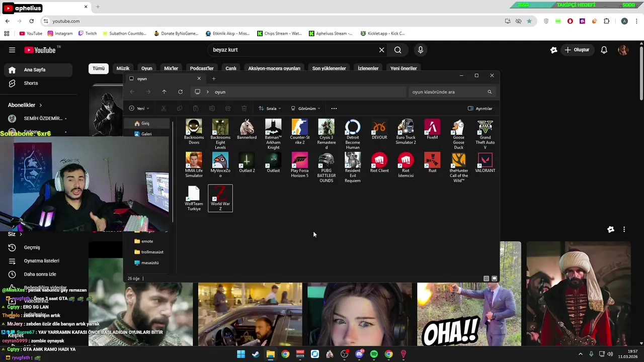Image resolution: width=644 pixels, height=362 pixels.
Task: Select the Grand Theft Auto V icon
Action: (x=485, y=135)
